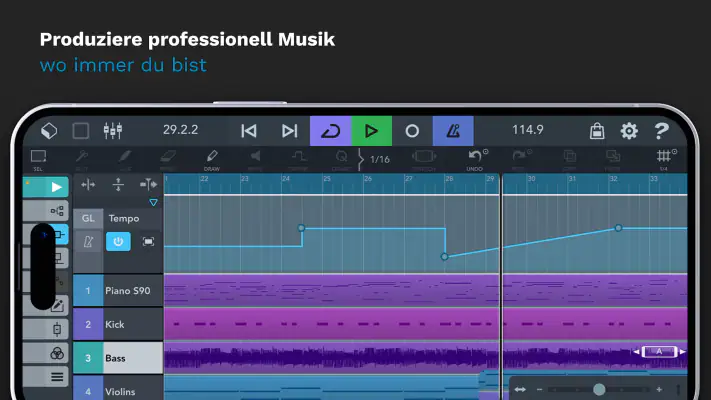Image resolution: width=711 pixels, height=400 pixels.
Task: Open the three-circles color sidebar tab
Action: pos(46,353)
